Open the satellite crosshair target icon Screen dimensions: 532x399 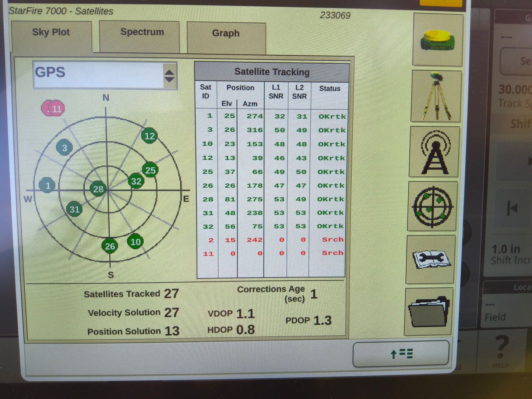pyautogui.click(x=433, y=206)
